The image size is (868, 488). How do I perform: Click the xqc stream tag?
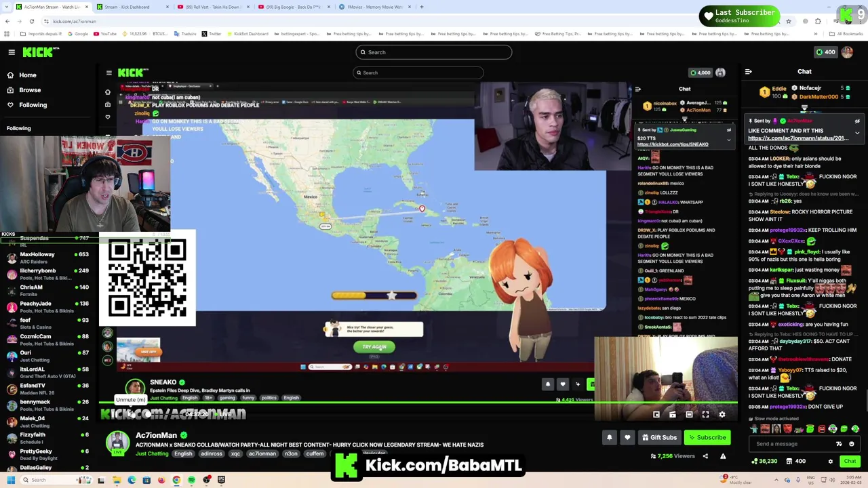pos(235,453)
